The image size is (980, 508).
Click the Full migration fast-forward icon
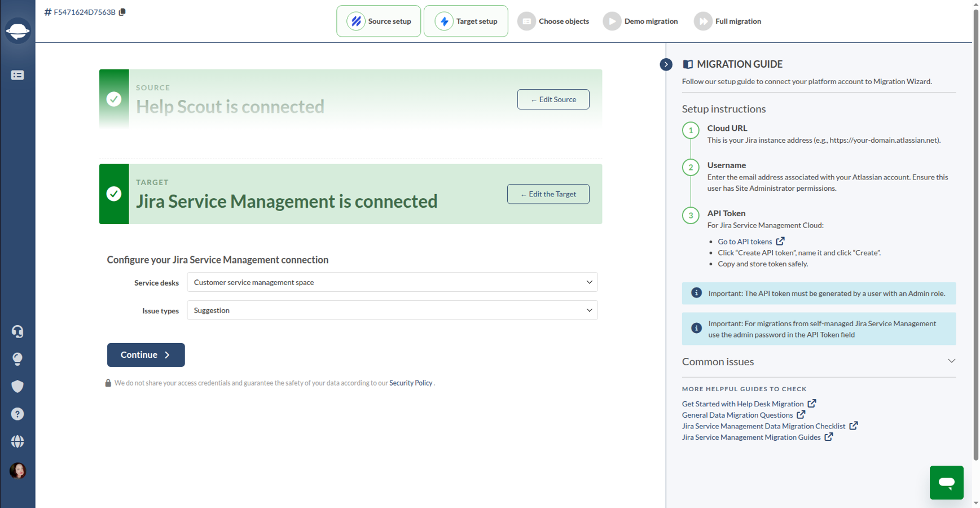(x=703, y=21)
